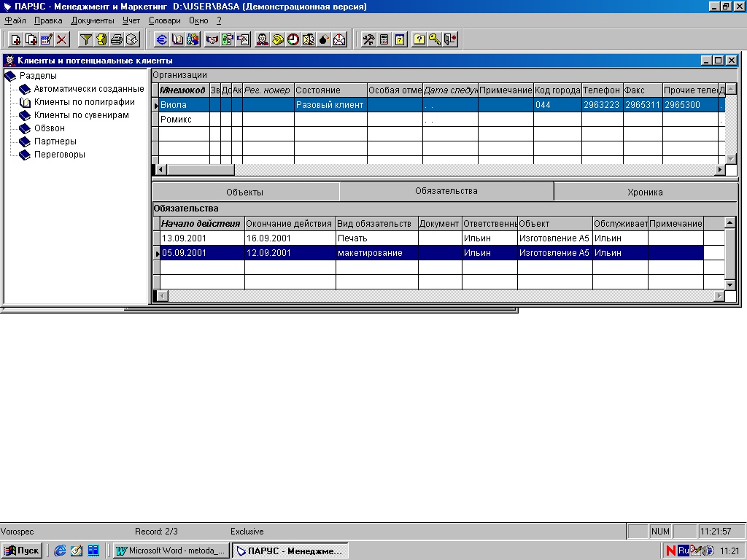Click organizations grid scroll down arrow
This screenshot has width=747, height=560.
click(x=731, y=158)
